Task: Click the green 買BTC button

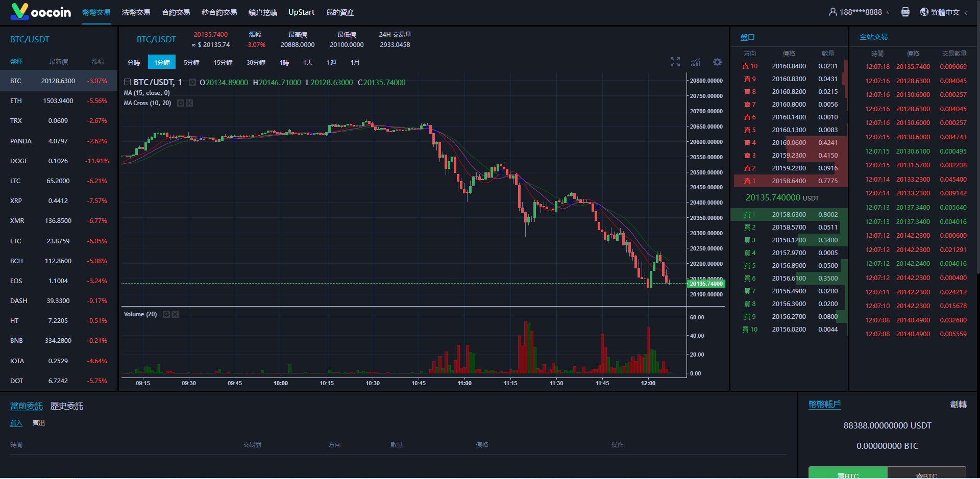Action: pyautogui.click(x=848, y=473)
